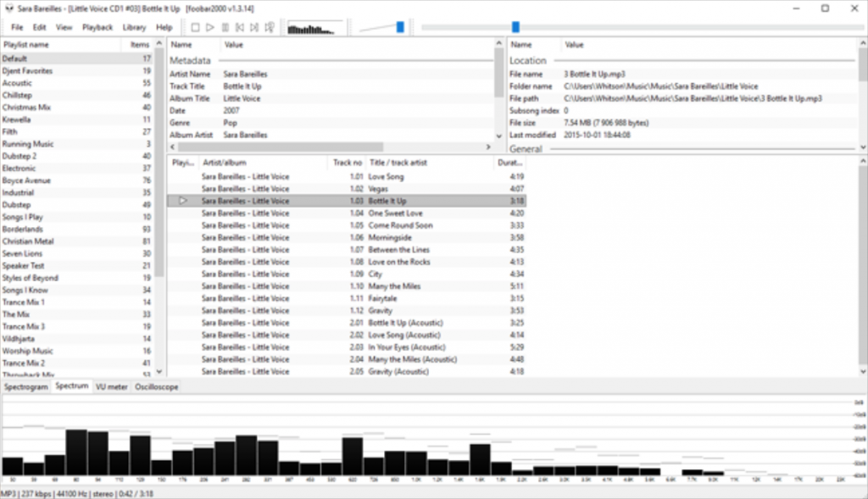Click the right arrow of the Metadata horizontal scrollbar
Viewport: 868px width, 499px height.
click(488, 147)
